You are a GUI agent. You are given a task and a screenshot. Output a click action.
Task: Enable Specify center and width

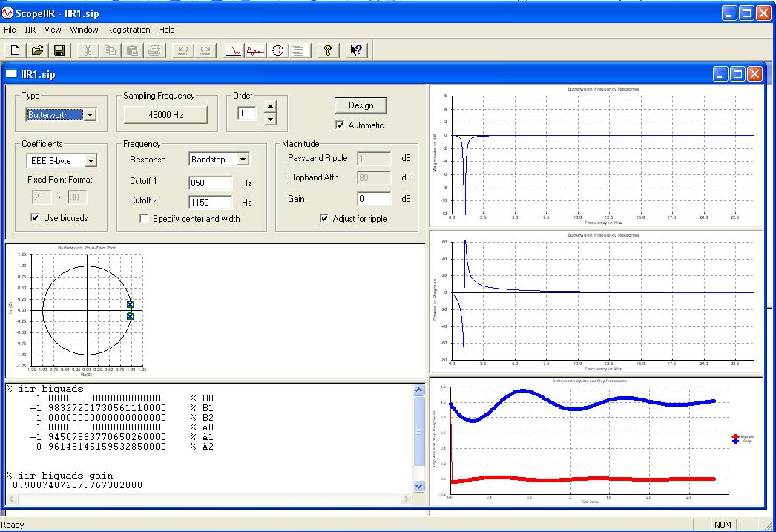[144, 218]
